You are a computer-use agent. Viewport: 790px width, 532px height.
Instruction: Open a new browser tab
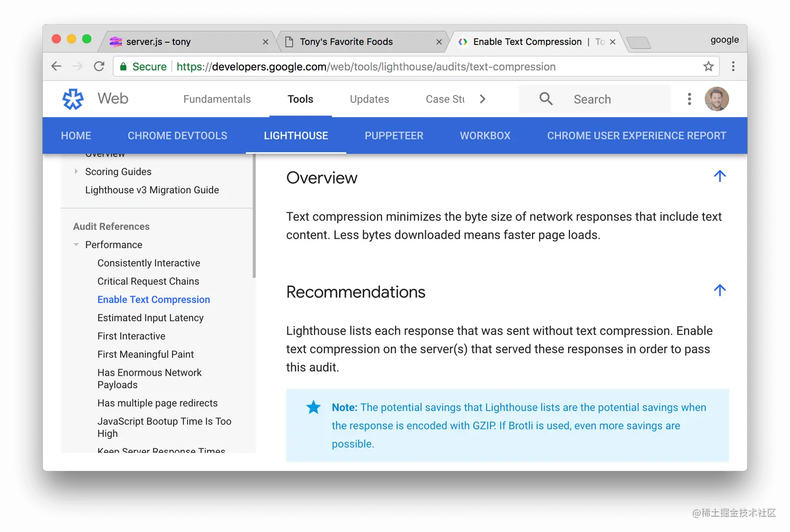[x=638, y=42]
